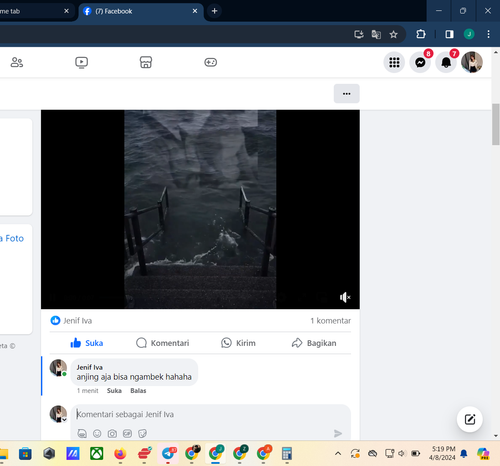Close the (7) Facebook tab
This screenshot has width=500, height=466.
pos(195,11)
